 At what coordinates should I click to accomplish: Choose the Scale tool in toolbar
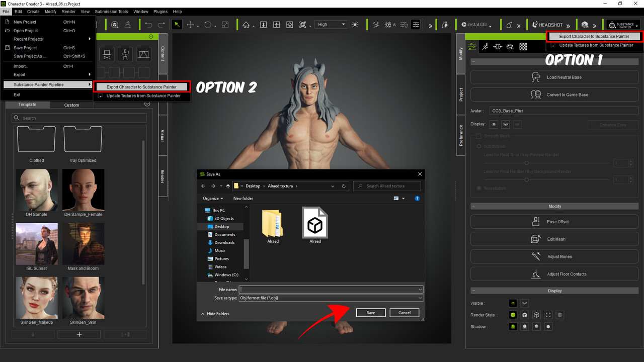(x=225, y=25)
